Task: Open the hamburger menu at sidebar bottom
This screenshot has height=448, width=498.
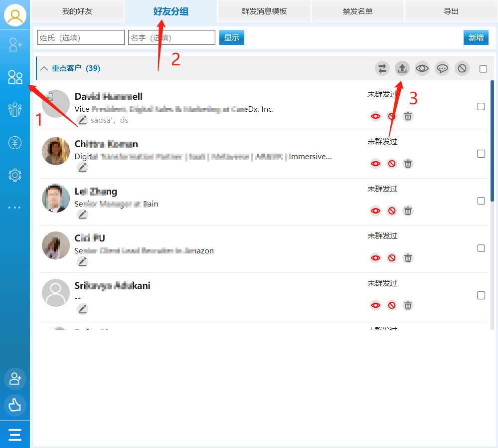Action: (x=15, y=435)
